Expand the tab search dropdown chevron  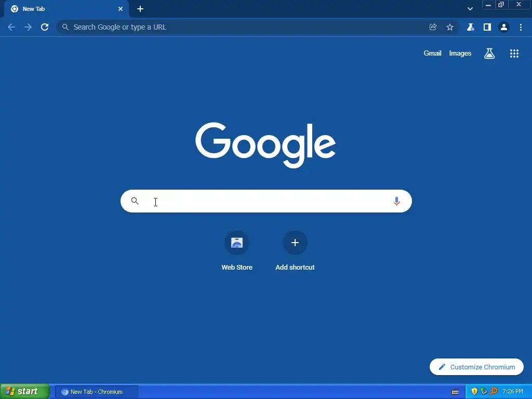coord(470,9)
